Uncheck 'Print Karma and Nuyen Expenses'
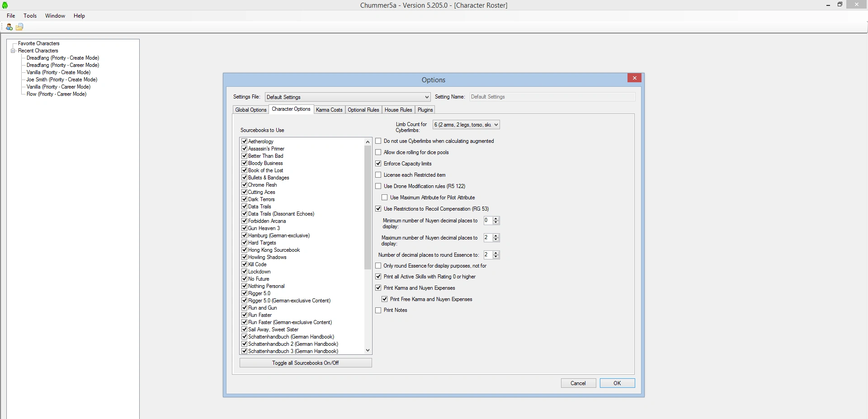 [378, 288]
